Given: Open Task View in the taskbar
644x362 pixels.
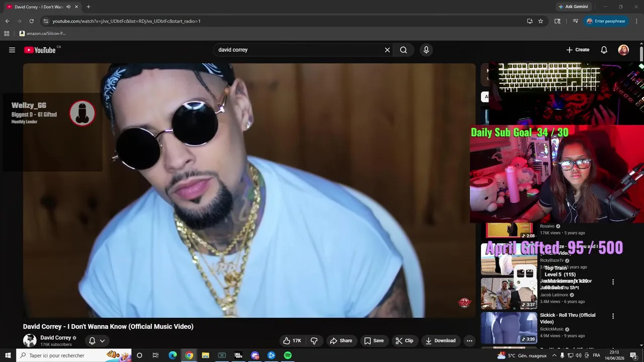Looking at the screenshot, I should 155,355.
